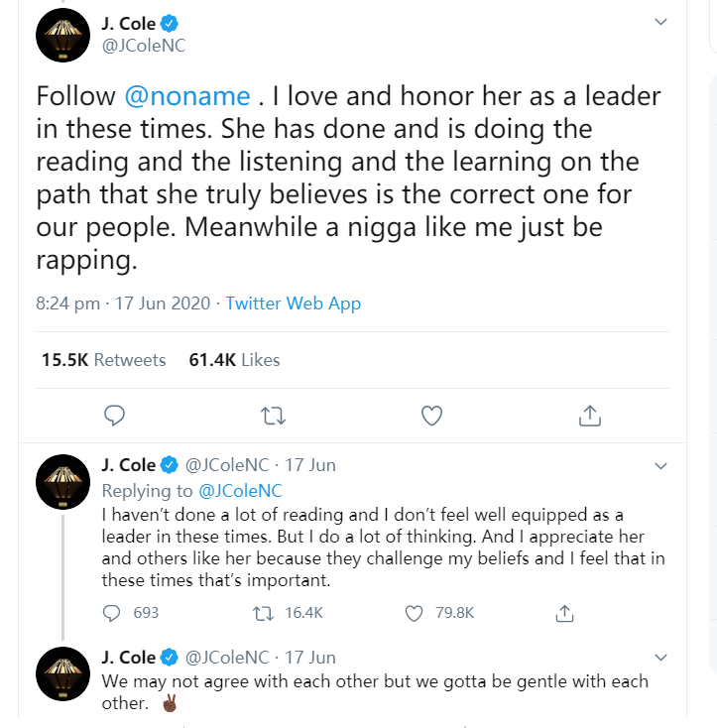The height and width of the screenshot is (728, 717).
Task: Retweet the reply with 16.4K retweets
Action: tap(263, 613)
